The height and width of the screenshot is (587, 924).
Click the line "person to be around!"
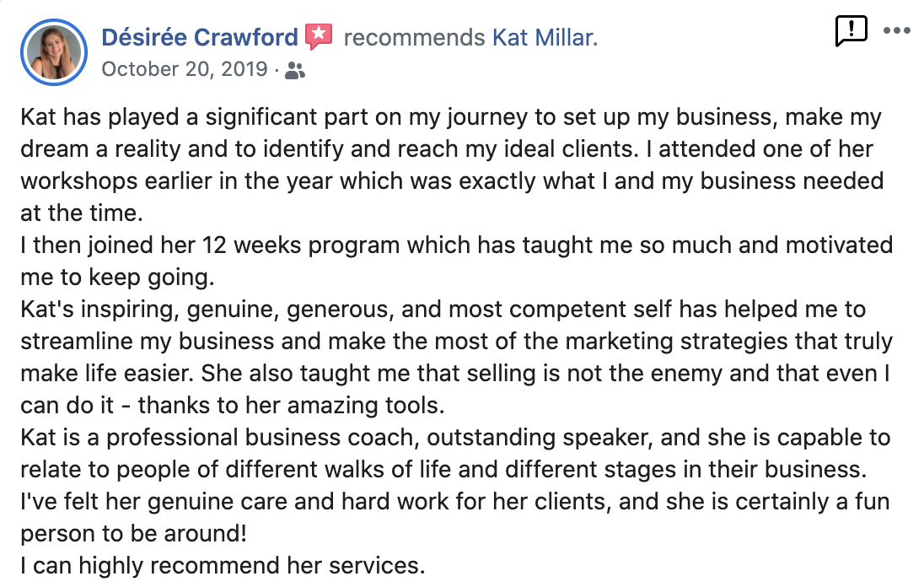coord(134,533)
